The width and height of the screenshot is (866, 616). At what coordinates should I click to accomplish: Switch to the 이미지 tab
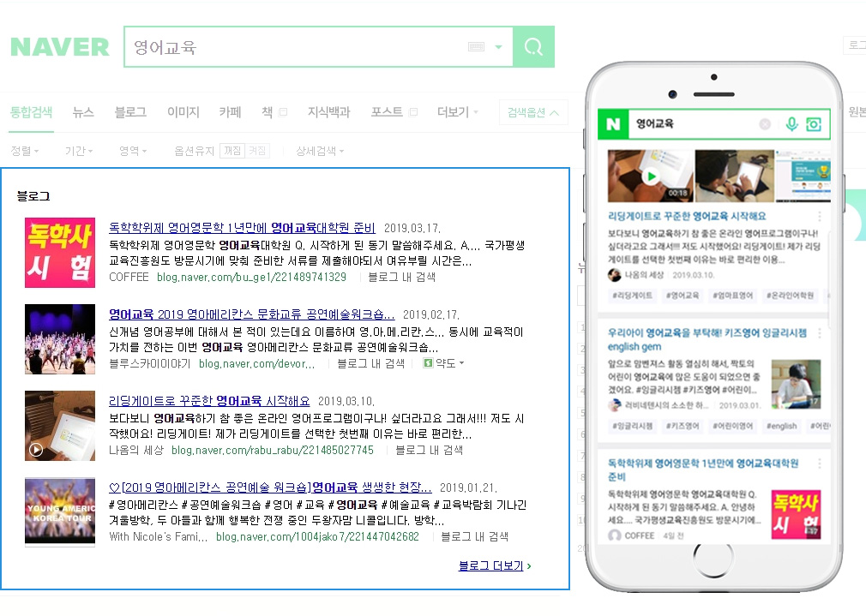coord(183,112)
